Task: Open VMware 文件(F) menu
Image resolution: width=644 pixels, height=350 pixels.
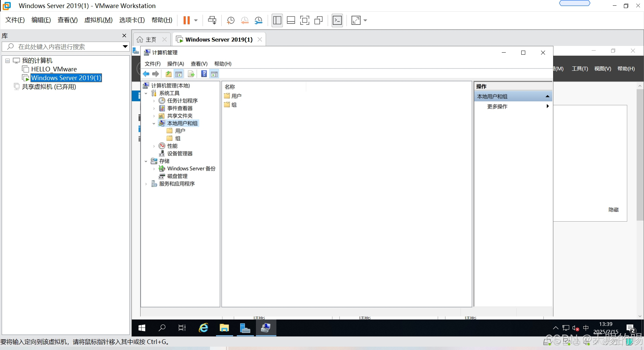Action: 15,20
